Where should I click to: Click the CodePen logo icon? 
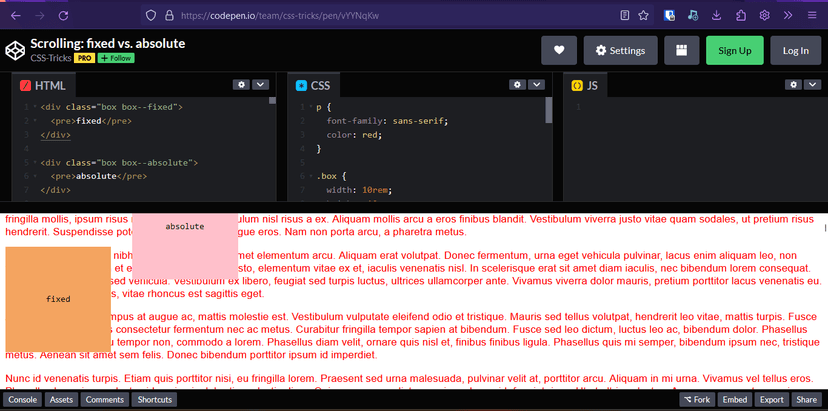[15, 51]
